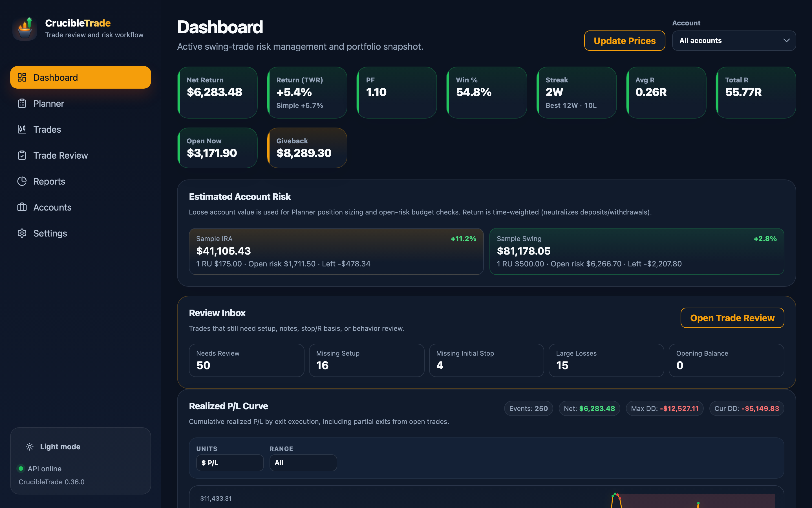Click the Reports pie chart icon
This screenshot has width=812, height=508.
pyautogui.click(x=22, y=181)
